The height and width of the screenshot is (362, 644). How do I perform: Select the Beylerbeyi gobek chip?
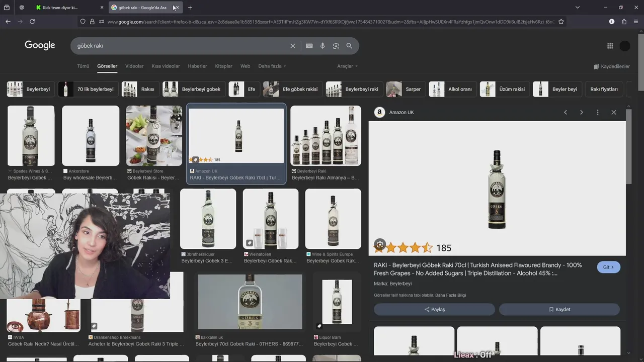pyautogui.click(x=194, y=89)
